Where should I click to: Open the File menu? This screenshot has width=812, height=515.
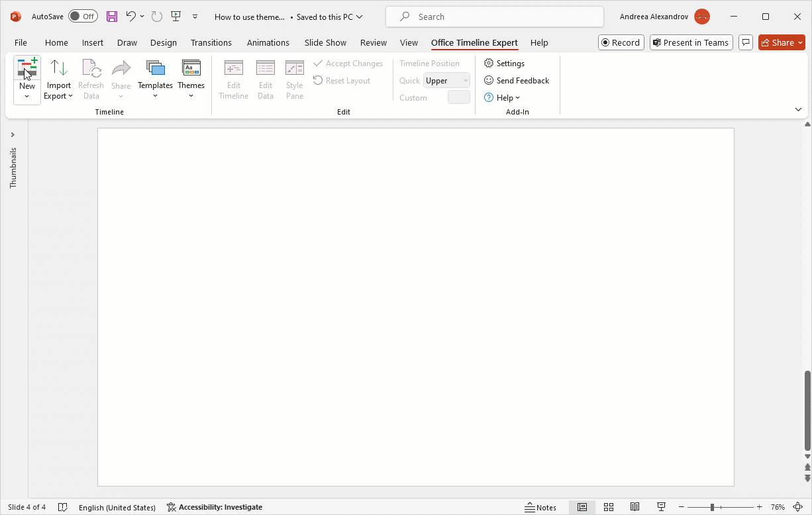click(x=21, y=42)
